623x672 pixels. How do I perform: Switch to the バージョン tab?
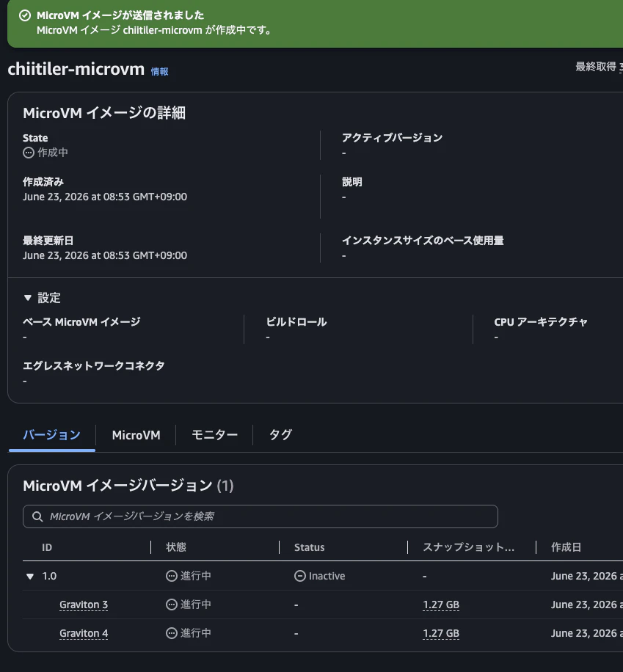point(51,434)
